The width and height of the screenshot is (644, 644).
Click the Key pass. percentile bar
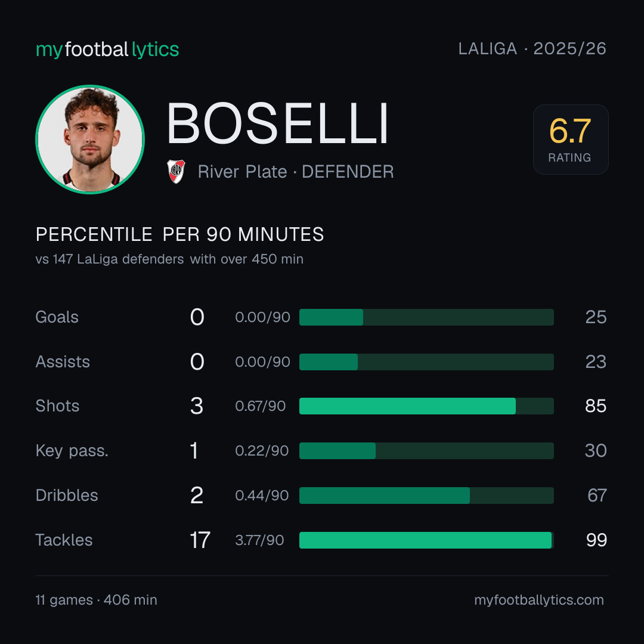point(426,451)
